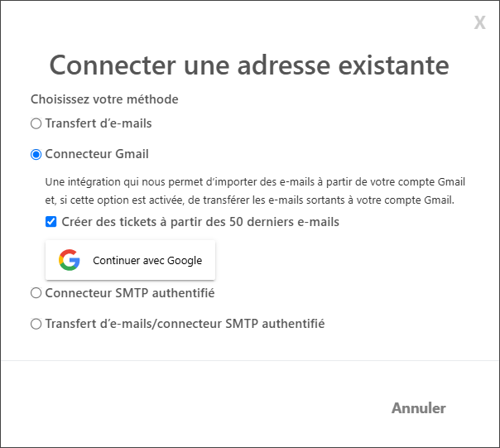Select the Connecteur Gmail radio button
500x448 pixels.
(36, 154)
